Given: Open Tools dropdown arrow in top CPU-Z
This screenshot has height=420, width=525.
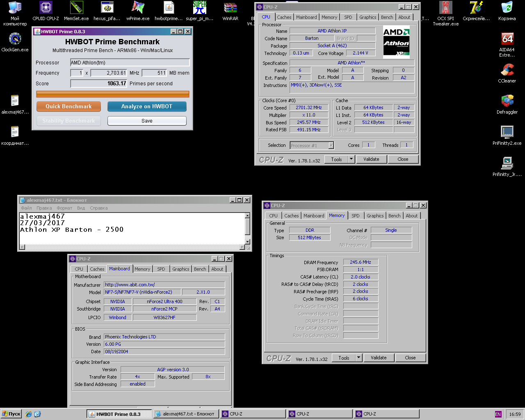Looking at the screenshot, I should pyautogui.click(x=352, y=159).
